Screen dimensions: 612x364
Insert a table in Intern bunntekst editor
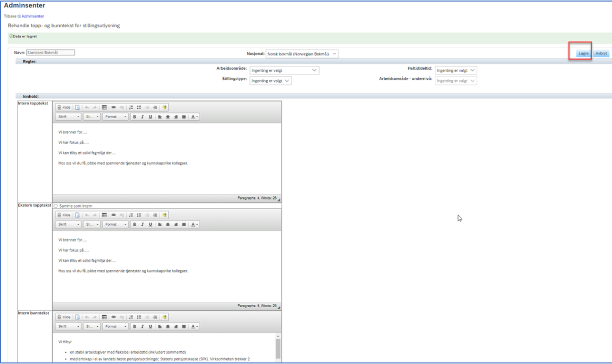point(104,317)
